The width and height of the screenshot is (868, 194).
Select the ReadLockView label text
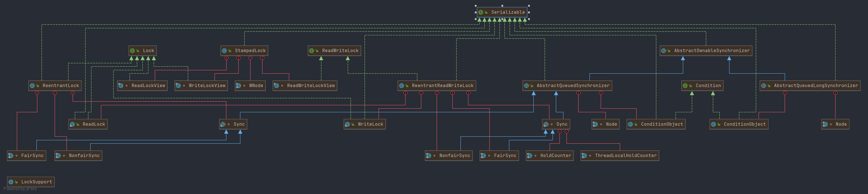[148, 86]
